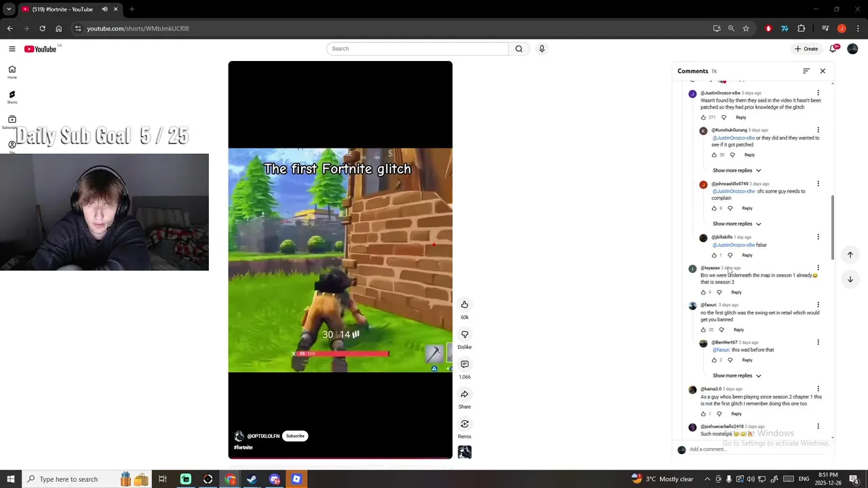Open options menu for KunchukGurung reply

(818, 130)
